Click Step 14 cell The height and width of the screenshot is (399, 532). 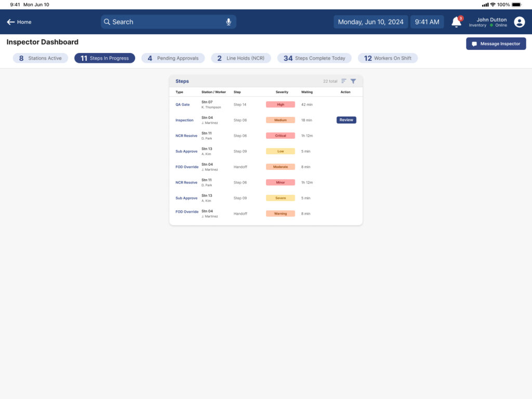click(x=240, y=105)
